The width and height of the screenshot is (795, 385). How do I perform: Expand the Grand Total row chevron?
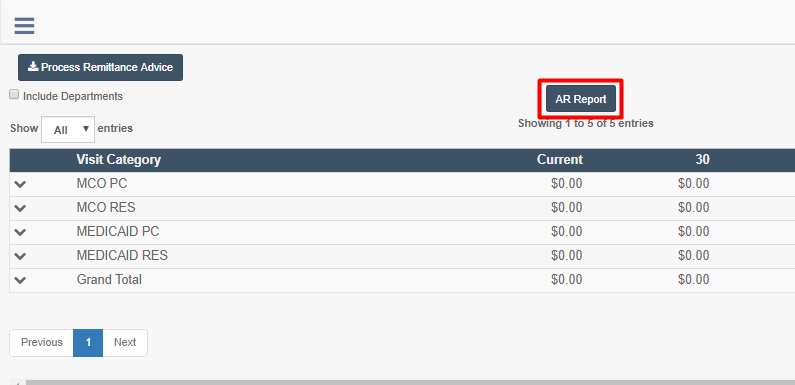tap(20, 280)
